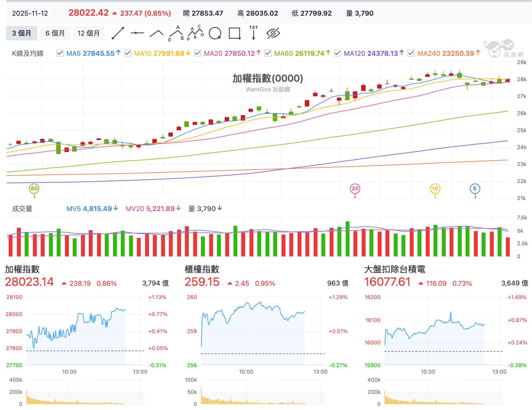Image resolution: width=532 pixels, height=410 pixels.
Task: Select the trend line drawing tool
Action: click(118, 33)
